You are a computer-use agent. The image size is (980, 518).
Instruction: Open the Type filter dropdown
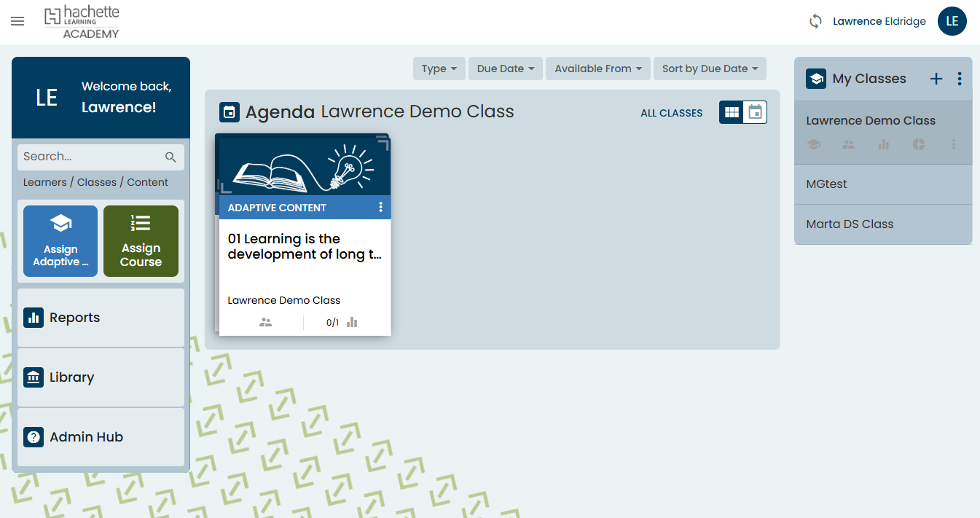click(439, 68)
